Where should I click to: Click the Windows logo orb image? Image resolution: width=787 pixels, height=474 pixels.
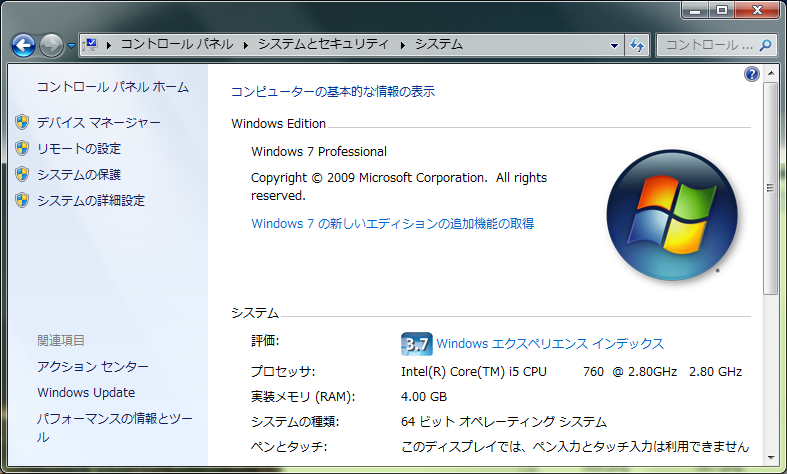(x=672, y=214)
